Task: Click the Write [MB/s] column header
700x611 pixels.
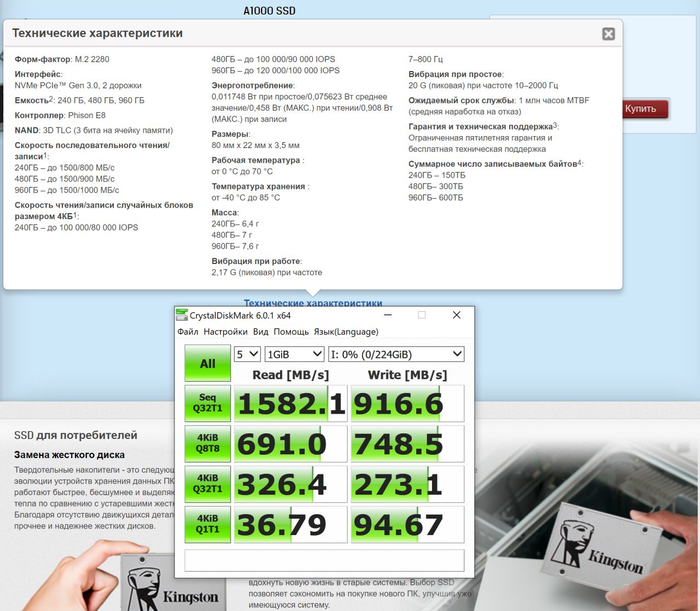Action: (x=407, y=375)
